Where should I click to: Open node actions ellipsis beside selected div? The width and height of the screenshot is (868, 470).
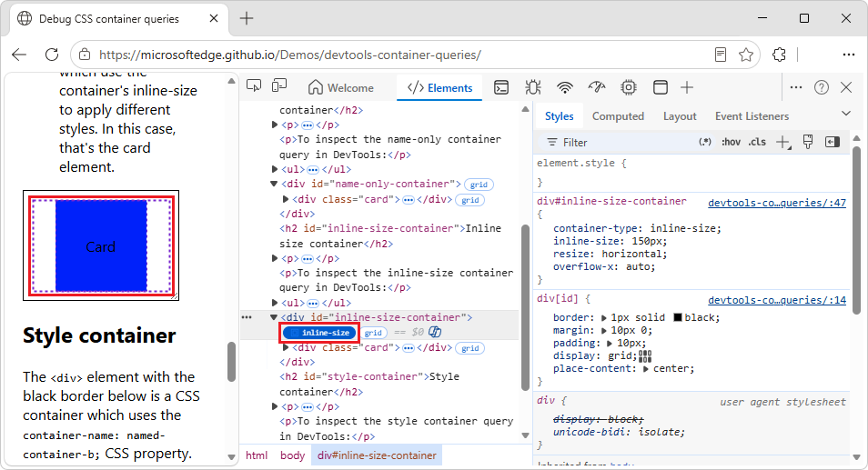coord(247,317)
